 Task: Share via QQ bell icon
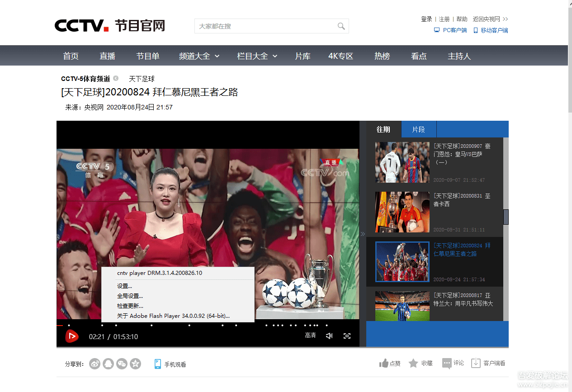pyautogui.click(x=108, y=364)
